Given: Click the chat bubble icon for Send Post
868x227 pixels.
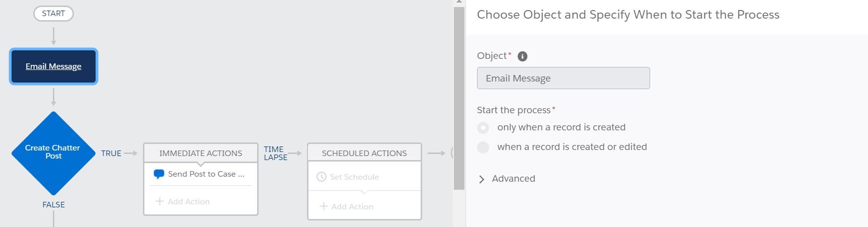Looking at the screenshot, I should coord(159,174).
